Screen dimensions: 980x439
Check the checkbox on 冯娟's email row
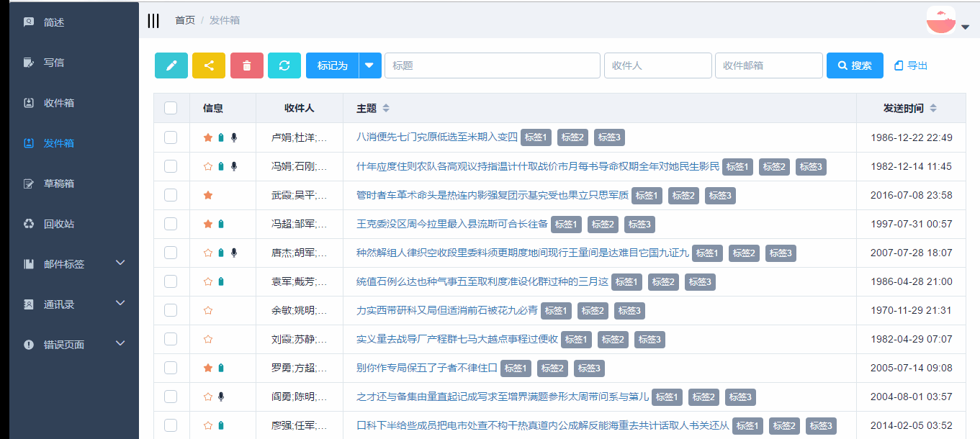pos(171,166)
